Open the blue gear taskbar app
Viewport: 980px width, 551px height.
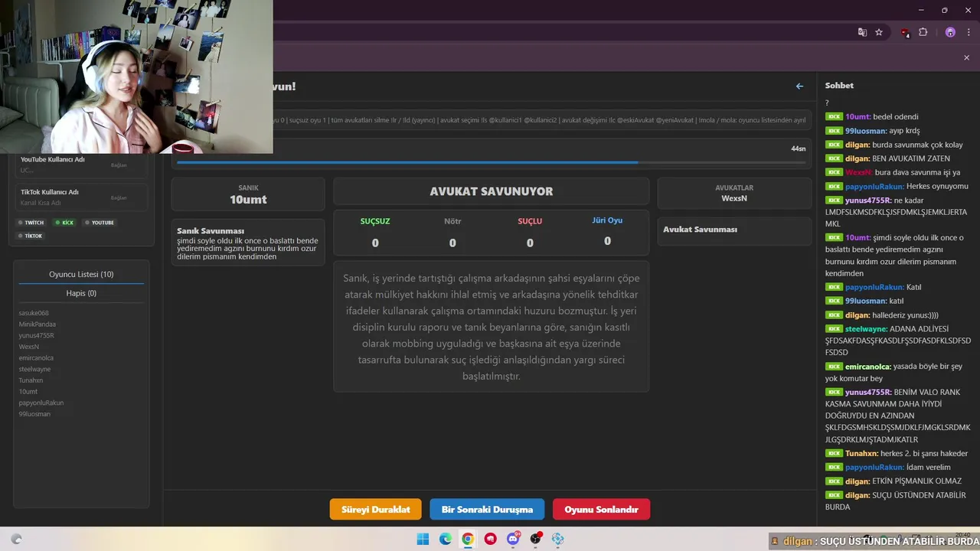point(558,539)
